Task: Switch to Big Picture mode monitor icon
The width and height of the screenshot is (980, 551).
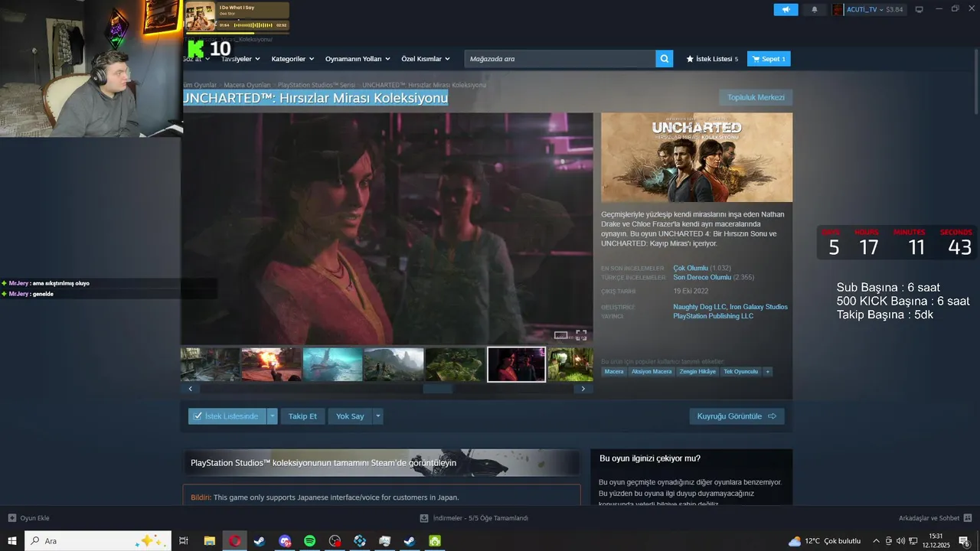Action: (920, 10)
